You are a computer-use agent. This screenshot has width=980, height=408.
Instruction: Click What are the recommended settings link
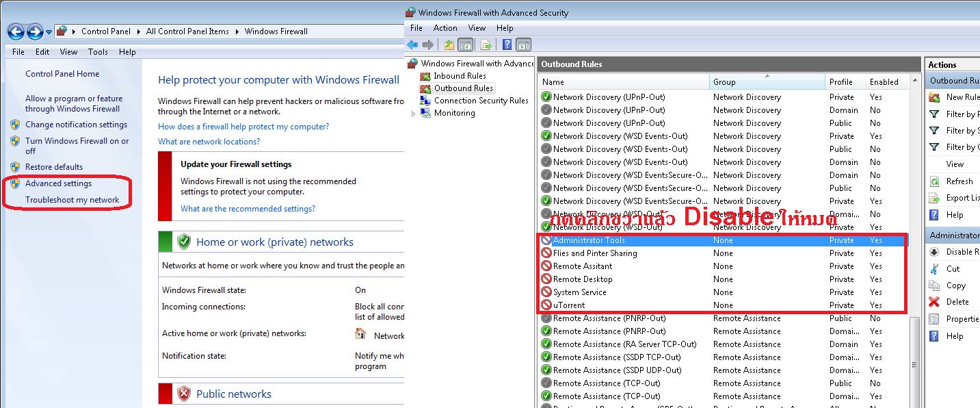[248, 209]
